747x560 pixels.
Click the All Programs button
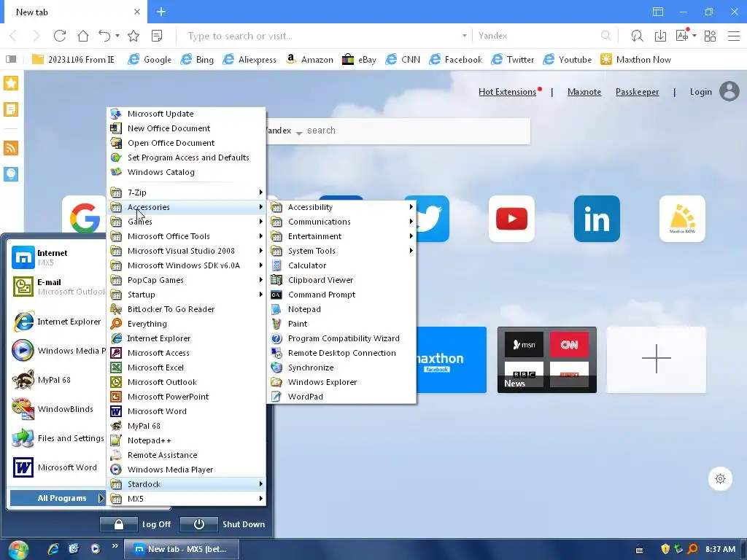coord(57,498)
